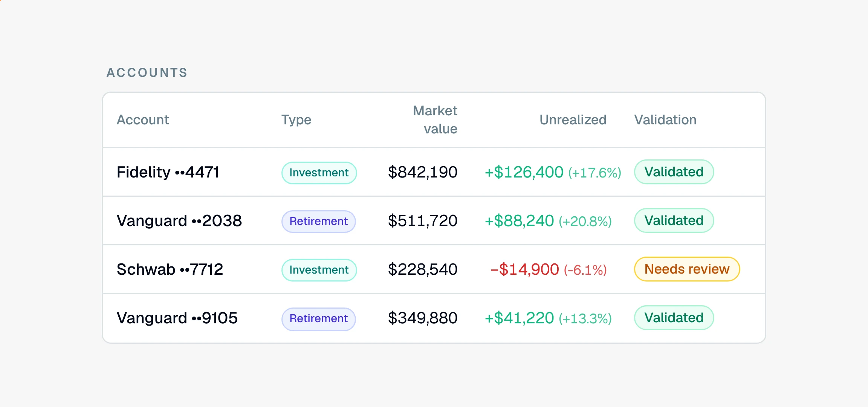The width and height of the screenshot is (868, 407).
Task: Click the Unrealized column header
Action: 573,120
